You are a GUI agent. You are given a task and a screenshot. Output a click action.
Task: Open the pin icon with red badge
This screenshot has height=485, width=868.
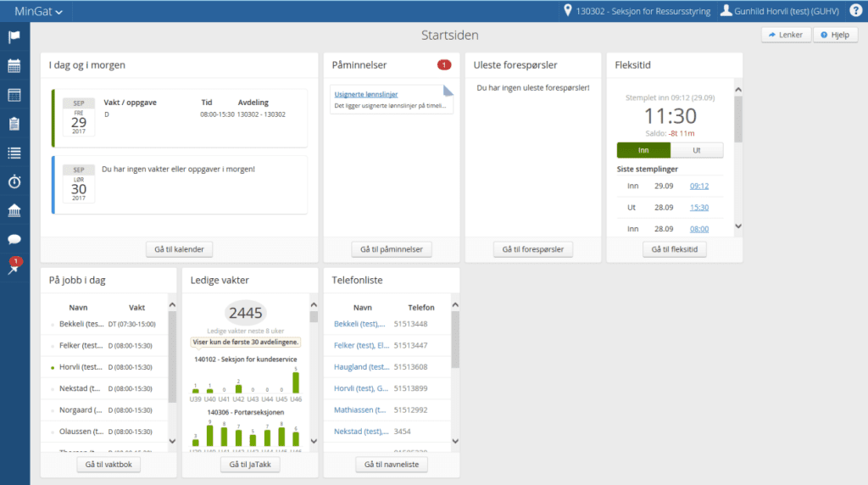coord(14,268)
